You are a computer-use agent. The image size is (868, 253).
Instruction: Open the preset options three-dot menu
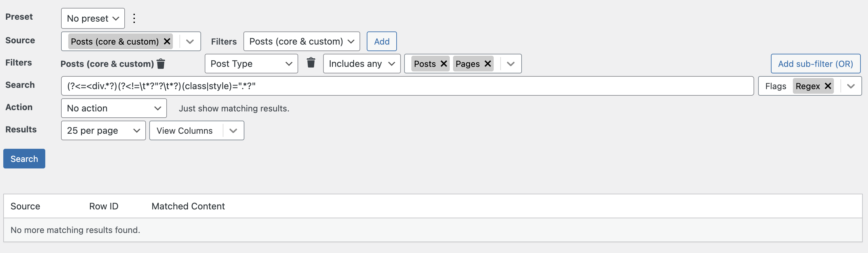(x=134, y=18)
